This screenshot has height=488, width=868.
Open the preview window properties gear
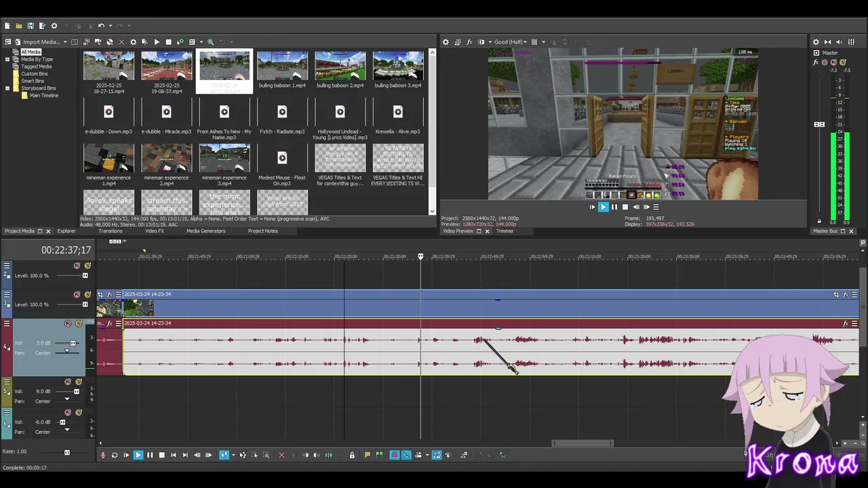446,42
